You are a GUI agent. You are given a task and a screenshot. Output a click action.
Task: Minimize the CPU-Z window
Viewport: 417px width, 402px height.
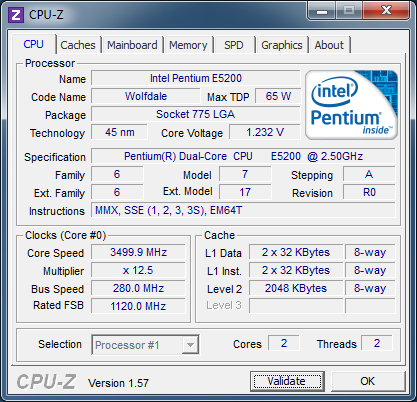321,11
